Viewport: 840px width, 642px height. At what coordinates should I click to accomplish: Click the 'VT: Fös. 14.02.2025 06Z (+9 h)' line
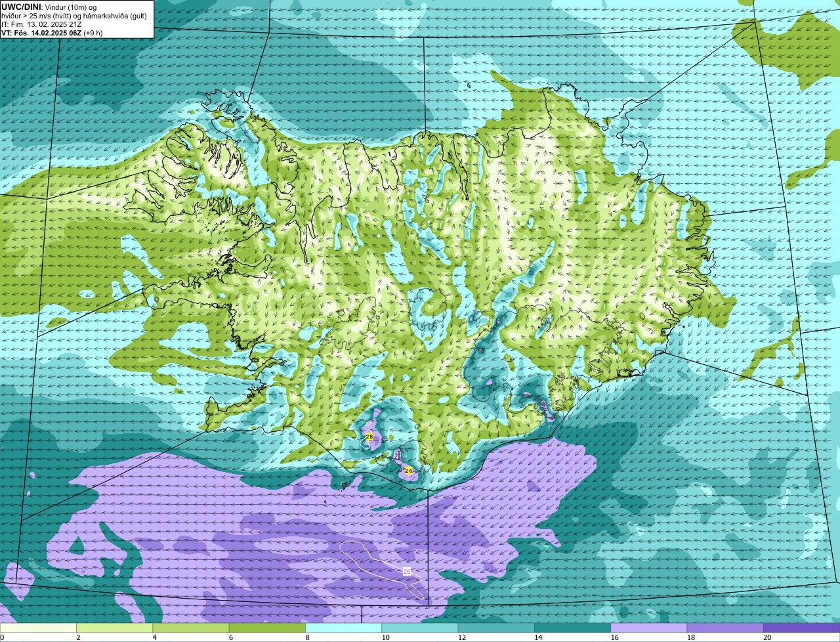click(52, 33)
